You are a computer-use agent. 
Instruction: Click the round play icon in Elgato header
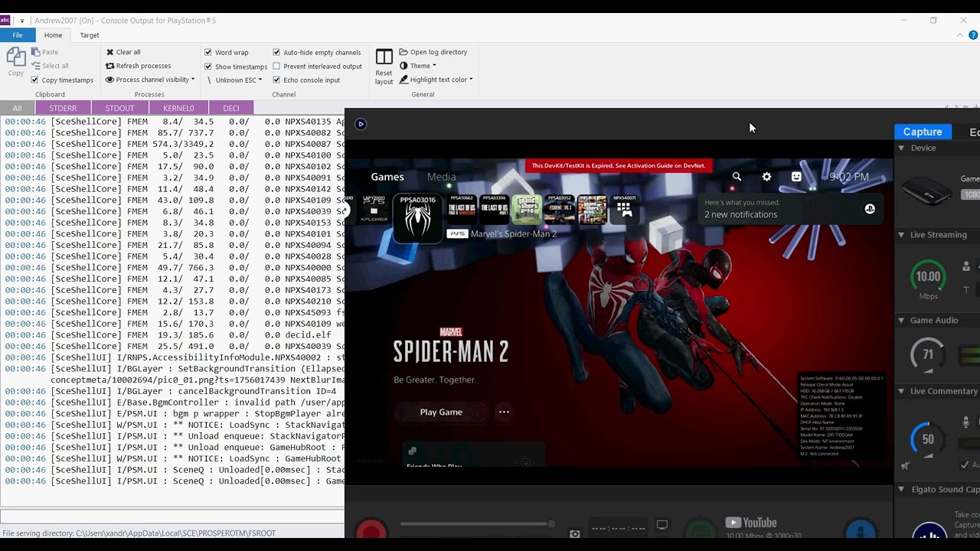pos(361,124)
